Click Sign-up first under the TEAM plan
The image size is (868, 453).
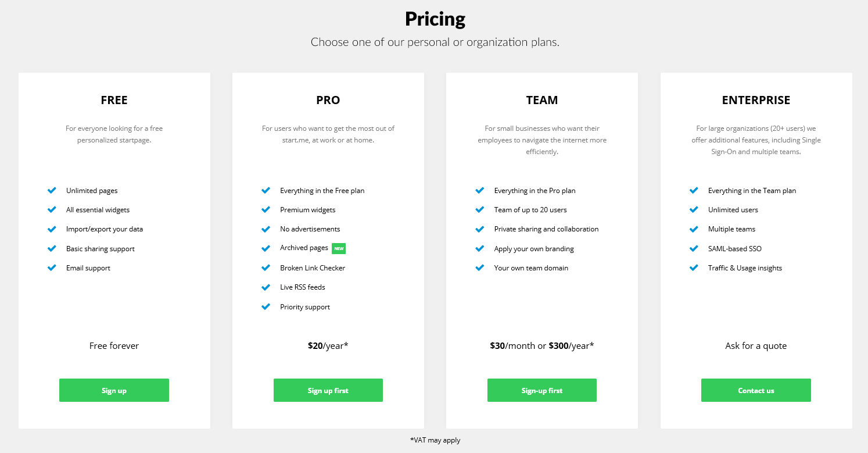(x=541, y=390)
